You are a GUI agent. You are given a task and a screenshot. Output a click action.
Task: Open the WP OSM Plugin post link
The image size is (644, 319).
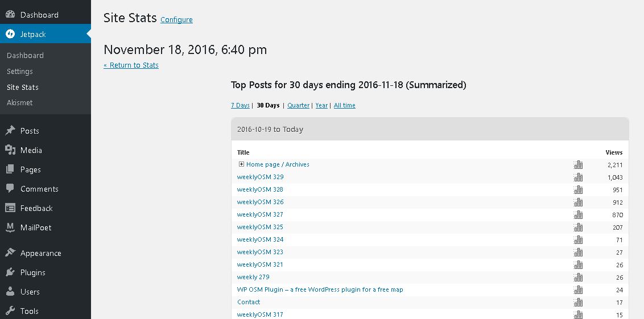point(320,289)
